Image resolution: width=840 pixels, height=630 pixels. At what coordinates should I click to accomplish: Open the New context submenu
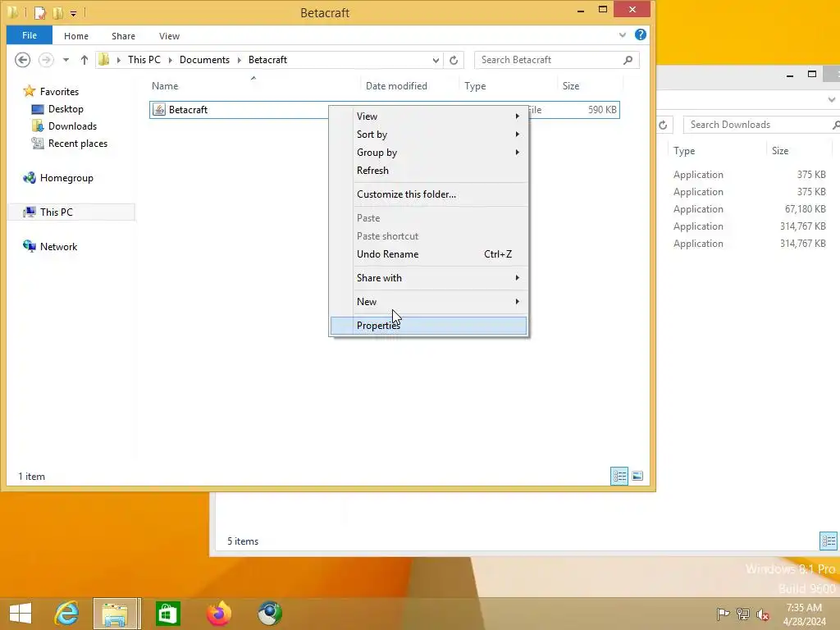pyautogui.click(x=428, y=302)
